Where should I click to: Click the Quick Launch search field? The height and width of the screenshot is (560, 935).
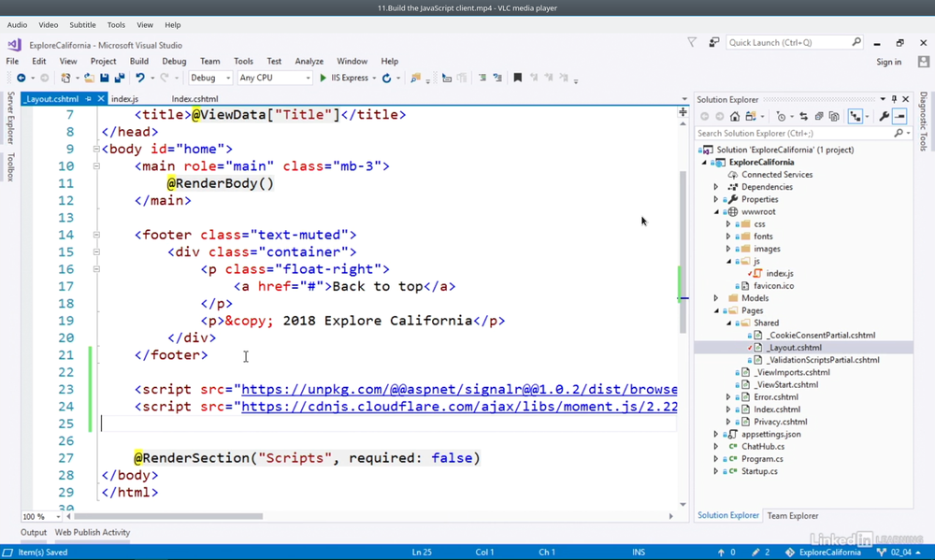point(794,42)
